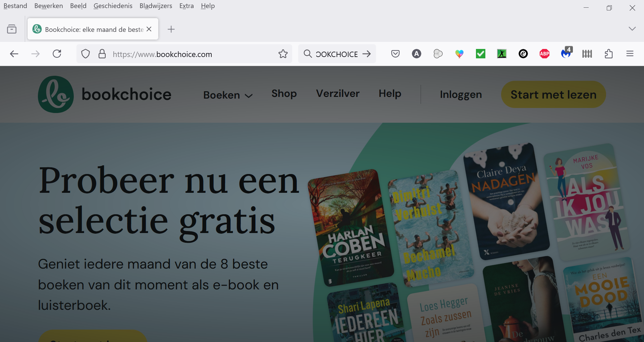The height and width of the screenshot is (342, 644).
Task: Open the Bladwijzers menu
Action: click(x=156, y=6)
